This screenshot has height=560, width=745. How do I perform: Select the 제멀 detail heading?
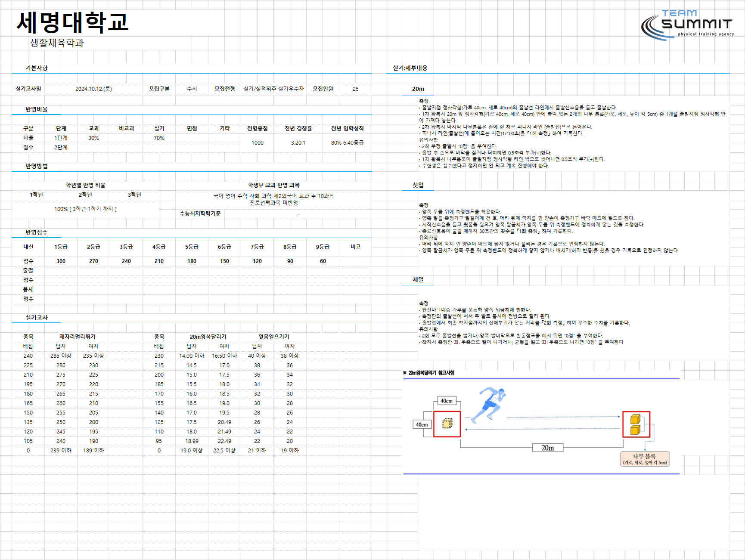click(x=418, y=280)
